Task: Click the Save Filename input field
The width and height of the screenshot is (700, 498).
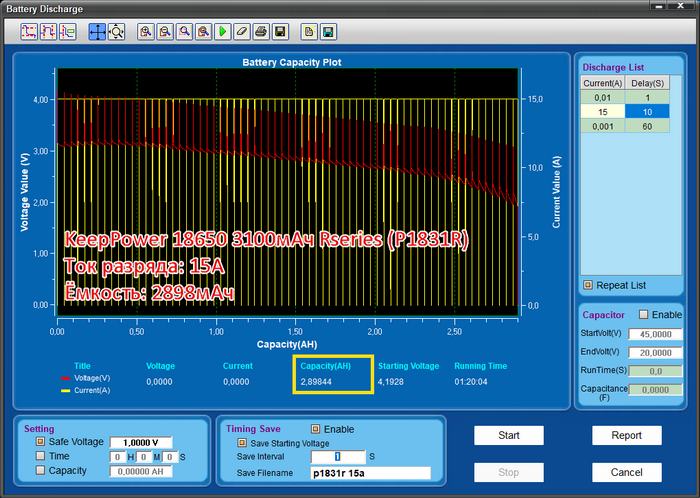Action: point(369,473)
